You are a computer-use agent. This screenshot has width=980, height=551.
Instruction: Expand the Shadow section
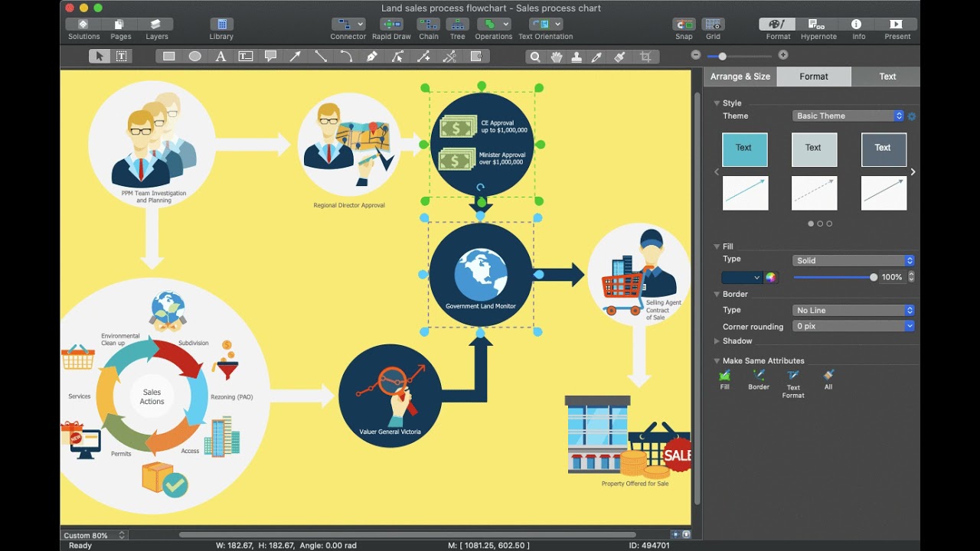tap(717, 341)
